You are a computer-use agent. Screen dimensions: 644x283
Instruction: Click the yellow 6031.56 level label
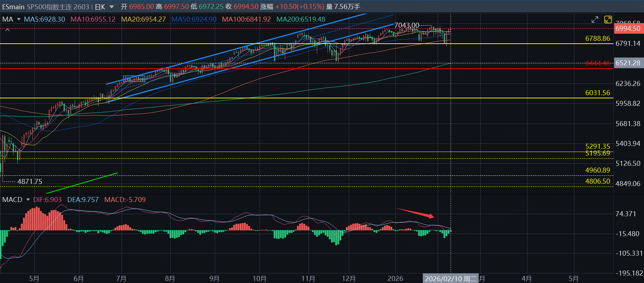[597, 93]
